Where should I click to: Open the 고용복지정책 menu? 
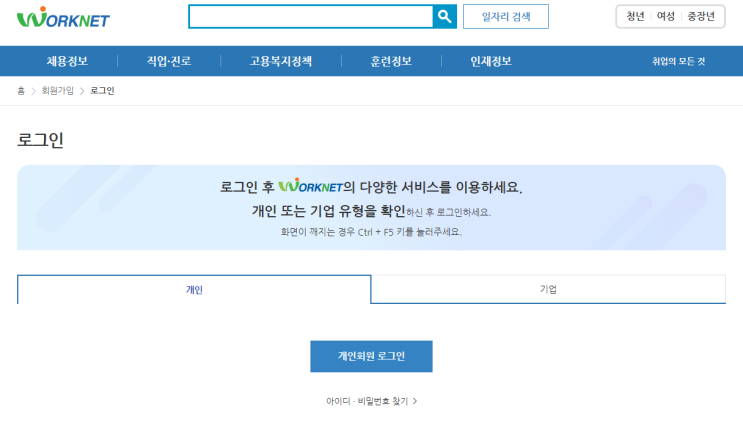point(281,61)
